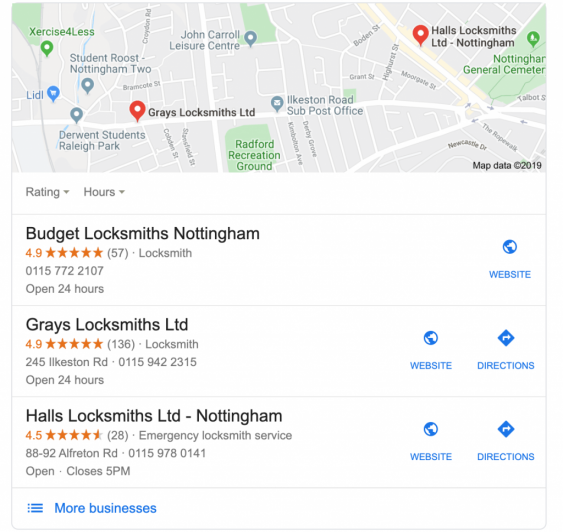Screen dimensions: 563x532
Task: Click the Grays Locksmiths Ltd red map pin
Action: 137,111
